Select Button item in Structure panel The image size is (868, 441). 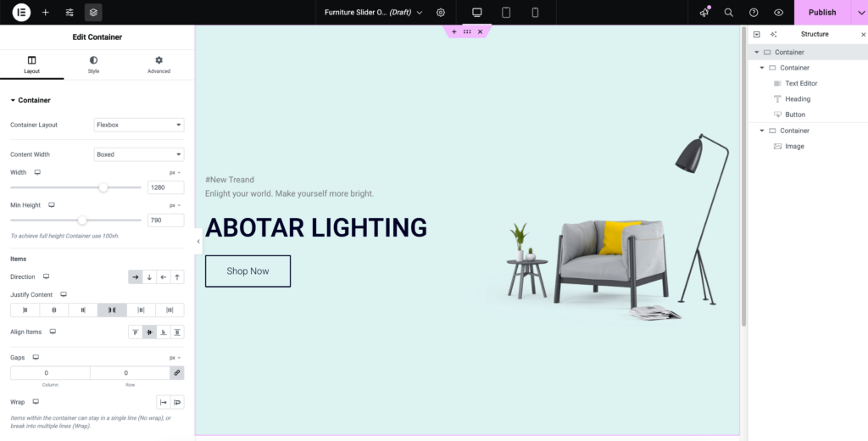(x=795, y=114)
